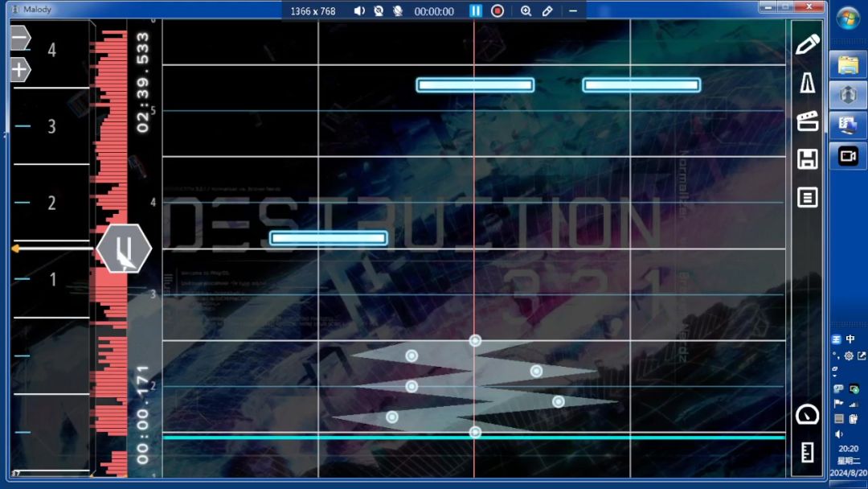
Task: Open Windows Explorer folder in taskbar
Action: coord(848,65)
